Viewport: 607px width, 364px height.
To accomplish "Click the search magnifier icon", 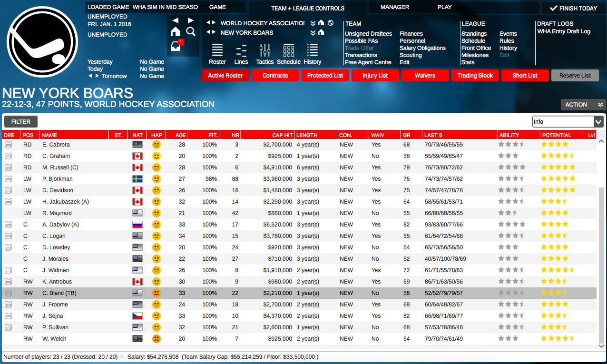I will tap(190, 30).
